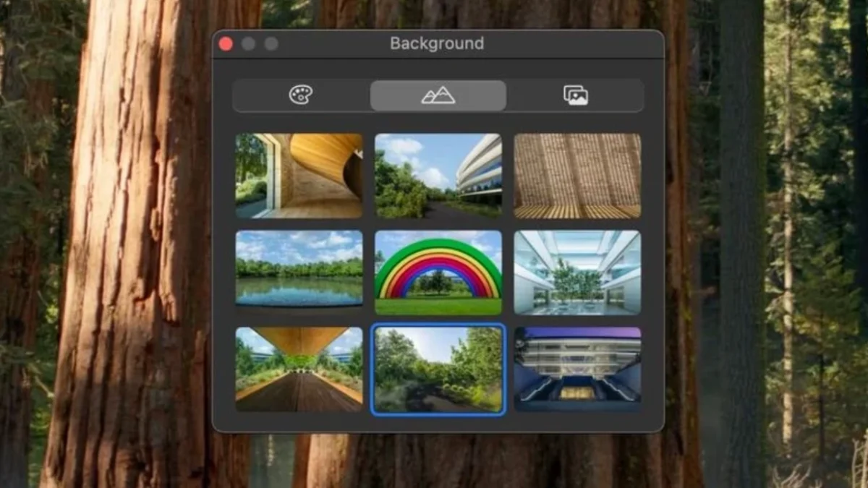The image size is (868, 488).
Task: Pick the woven brown texture background
Action: [577, 176]
